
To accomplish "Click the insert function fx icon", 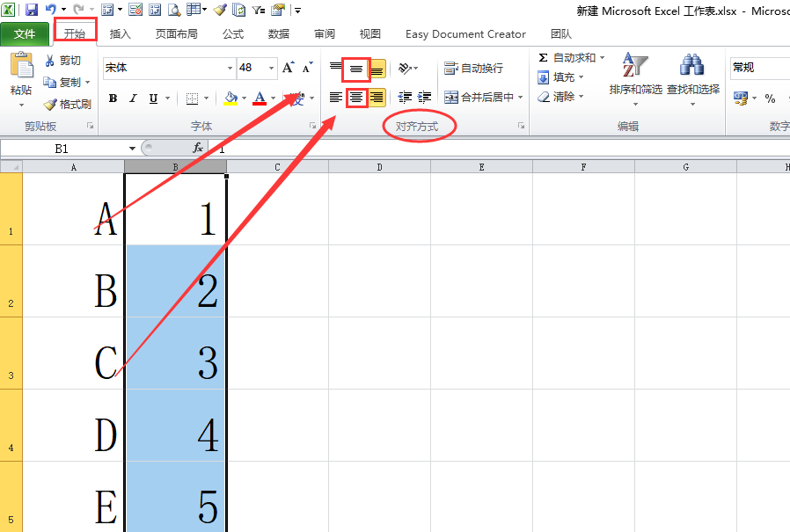I will coord(198,148).
